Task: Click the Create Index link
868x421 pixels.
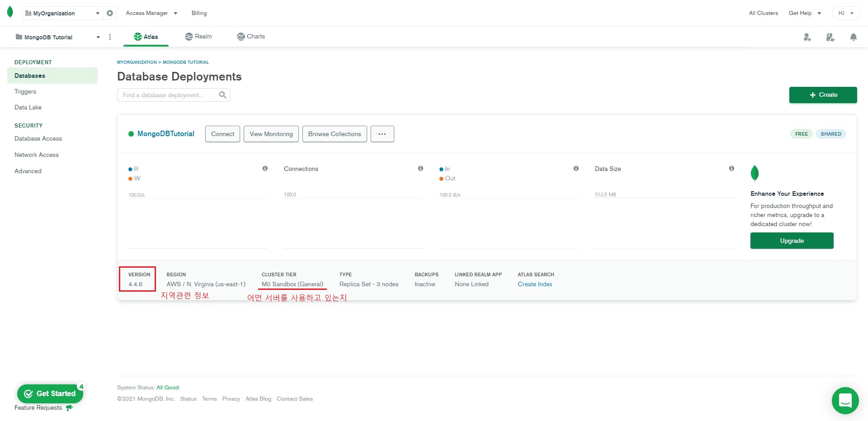Action: pyautogui.click(x=535, y=284)
